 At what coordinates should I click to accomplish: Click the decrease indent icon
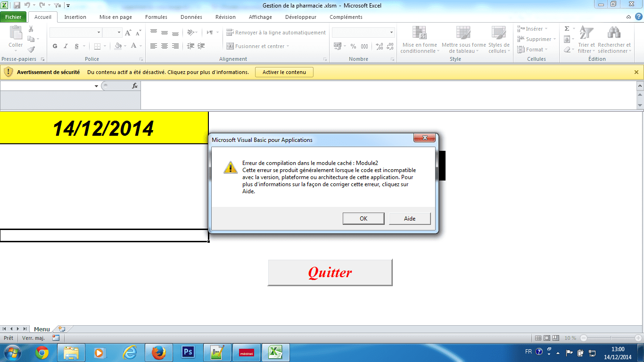pyautogui.click(x=190, y=46)
